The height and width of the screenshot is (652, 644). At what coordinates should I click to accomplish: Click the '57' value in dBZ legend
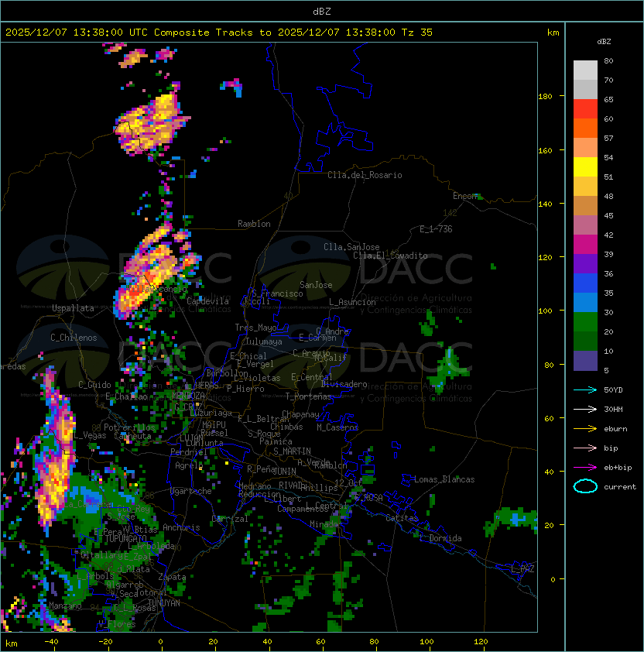608,138
